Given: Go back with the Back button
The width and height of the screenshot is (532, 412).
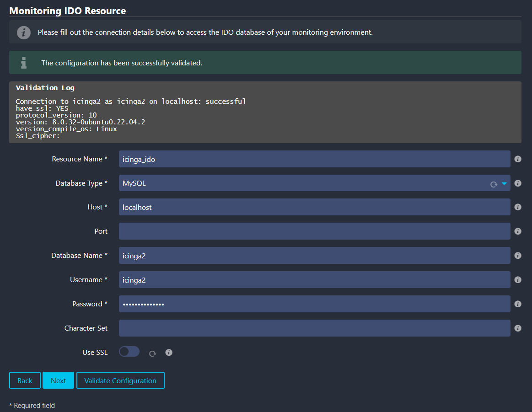Looking at the screenshot, I should pos(25,380).
